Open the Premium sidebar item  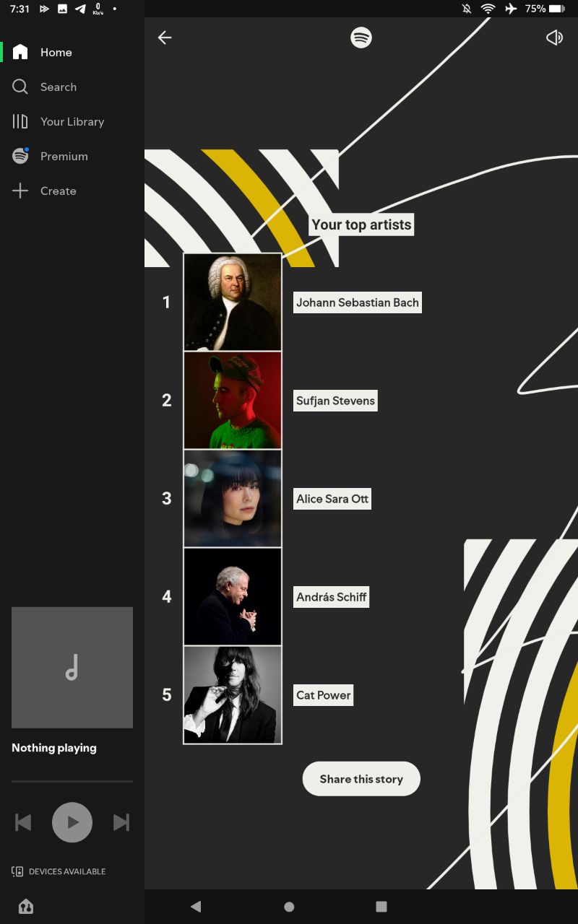tap(72, 156)
